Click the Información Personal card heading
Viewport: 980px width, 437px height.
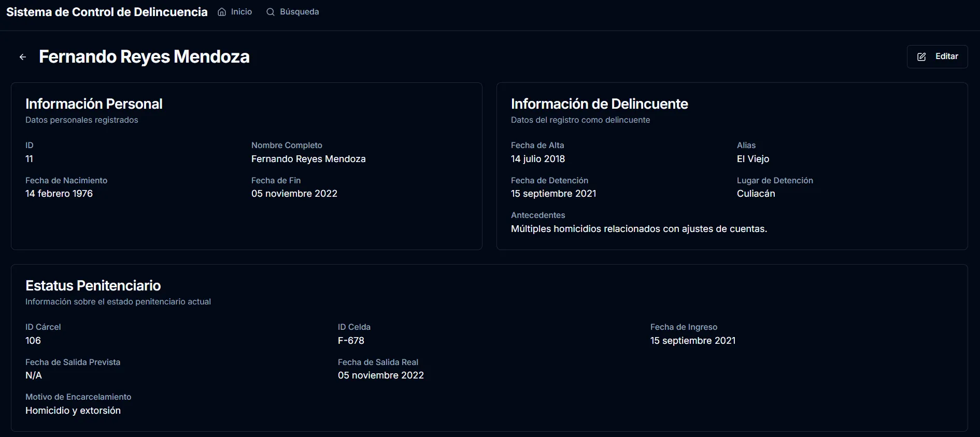point(94,104)
